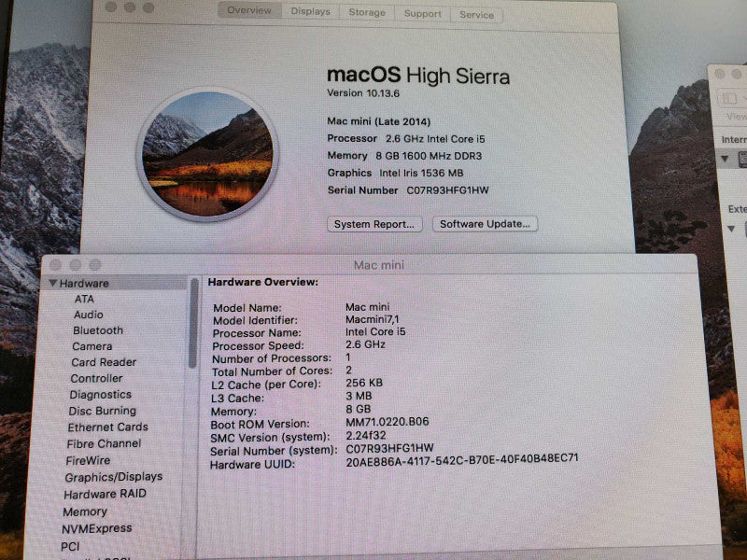Click the Hardware Overview heading

click(x=263, y=282)
